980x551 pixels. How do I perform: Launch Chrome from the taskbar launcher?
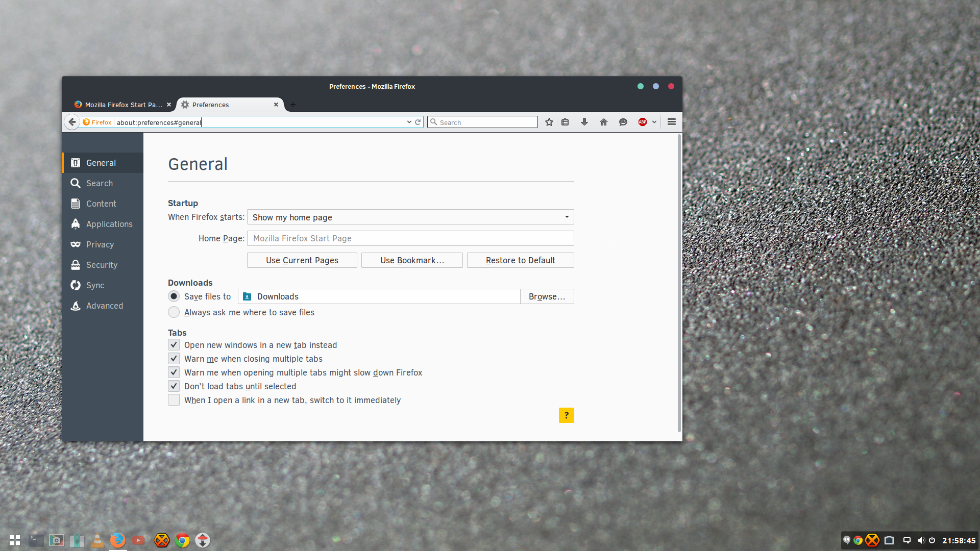[182, 540]
